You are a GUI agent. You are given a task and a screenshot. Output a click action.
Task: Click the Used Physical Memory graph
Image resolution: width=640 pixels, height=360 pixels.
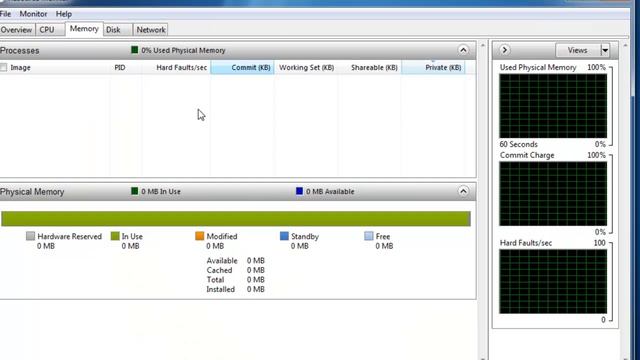pos(553,106)
